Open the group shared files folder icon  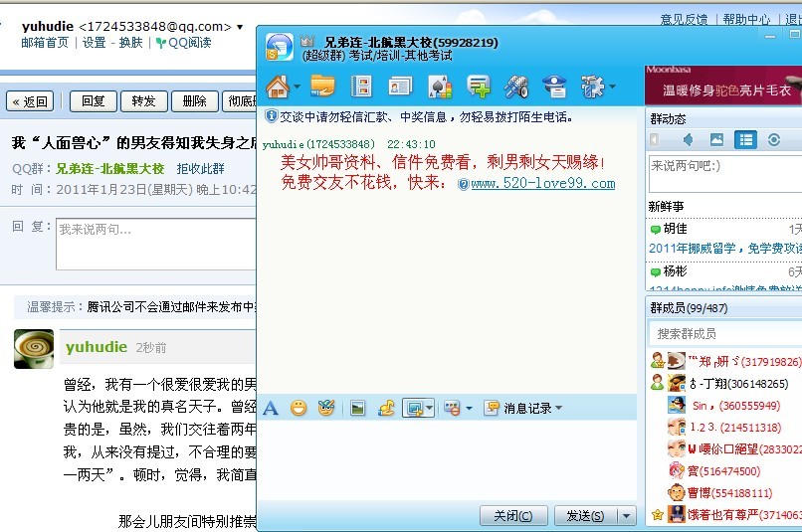point(322,86)
